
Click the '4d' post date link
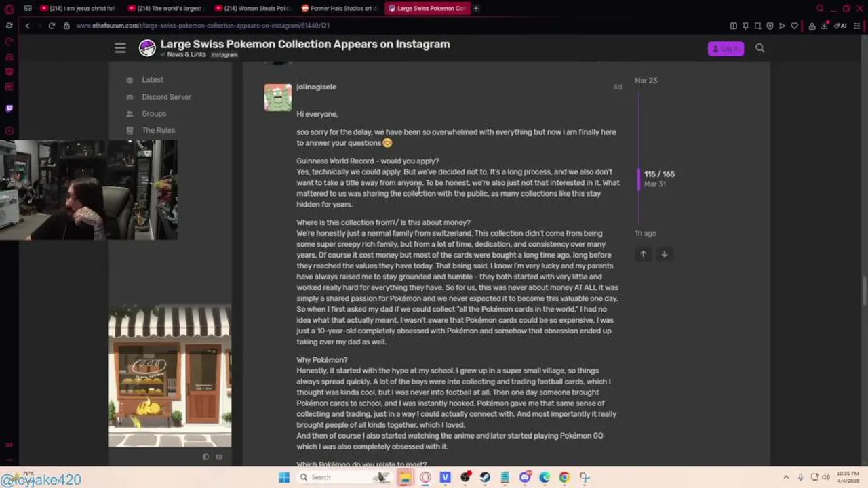pos(617,87)
